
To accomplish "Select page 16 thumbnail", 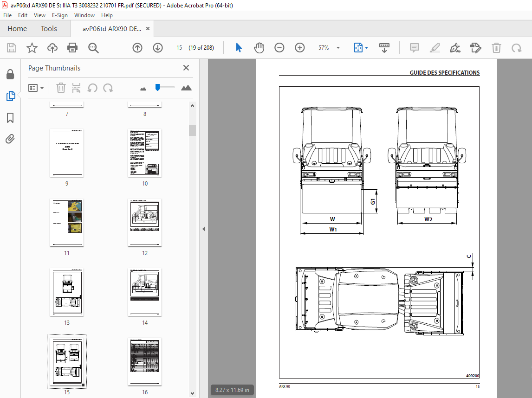I will point(145,362).
